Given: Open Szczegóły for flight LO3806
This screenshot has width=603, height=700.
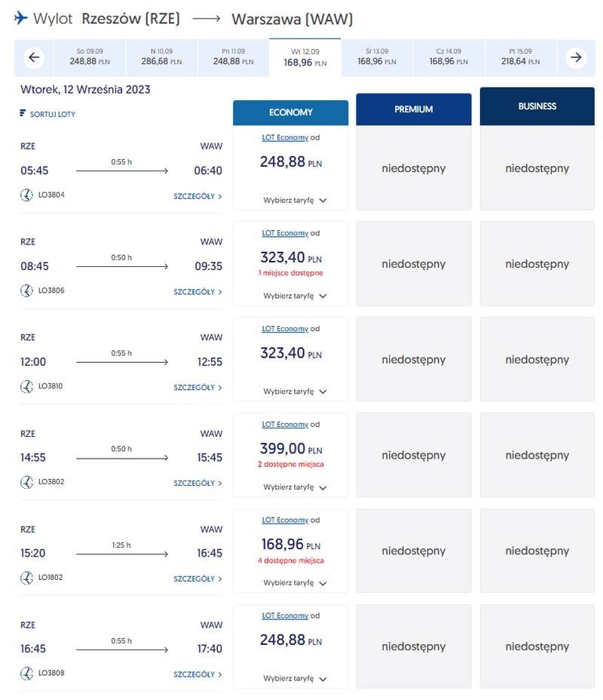Looking at the screenshot, I should coord(197,292).
